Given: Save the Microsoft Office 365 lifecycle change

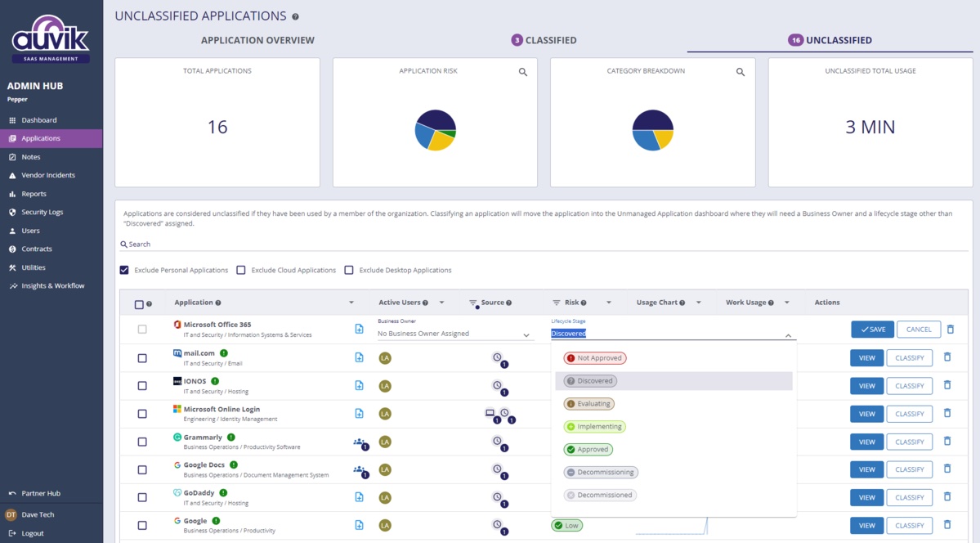Looking at the screenshot, I should (872, 329).
